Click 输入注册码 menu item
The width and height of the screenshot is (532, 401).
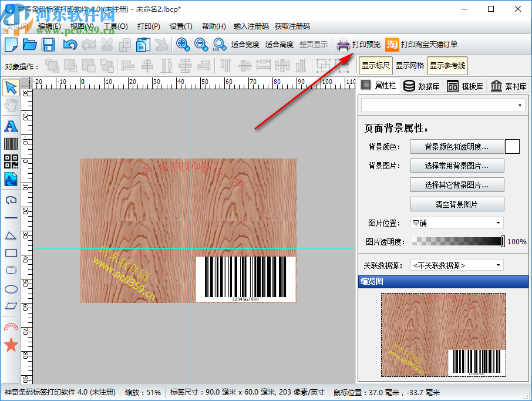[x=251, y=26]
